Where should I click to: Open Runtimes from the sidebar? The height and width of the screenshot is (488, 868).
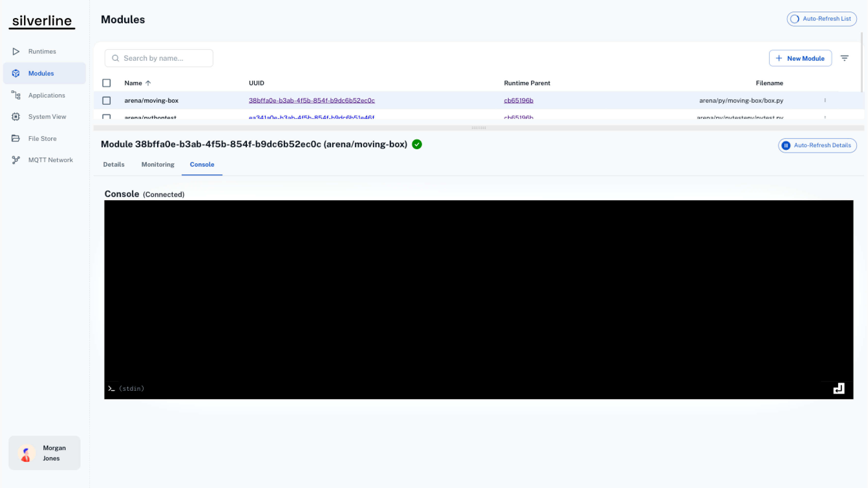[44, 51]
